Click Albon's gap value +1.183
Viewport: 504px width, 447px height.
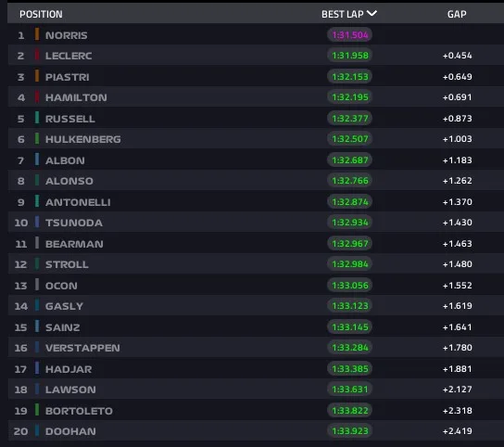pos(457,160)
